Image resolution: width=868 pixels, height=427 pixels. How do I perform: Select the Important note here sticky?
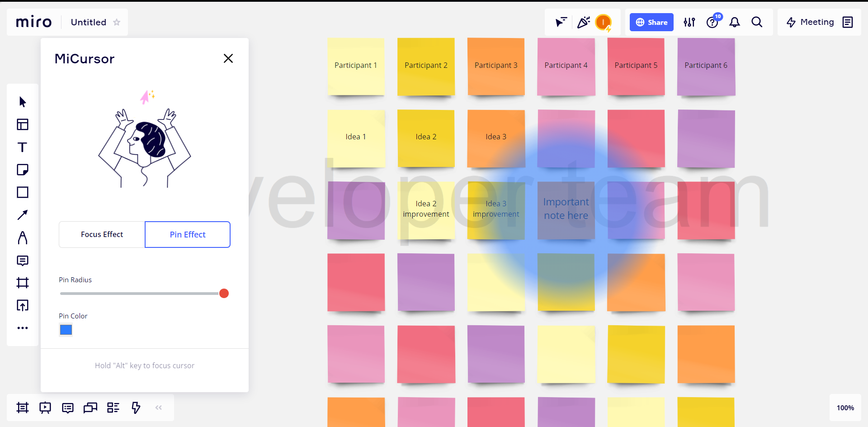[566, 210]
